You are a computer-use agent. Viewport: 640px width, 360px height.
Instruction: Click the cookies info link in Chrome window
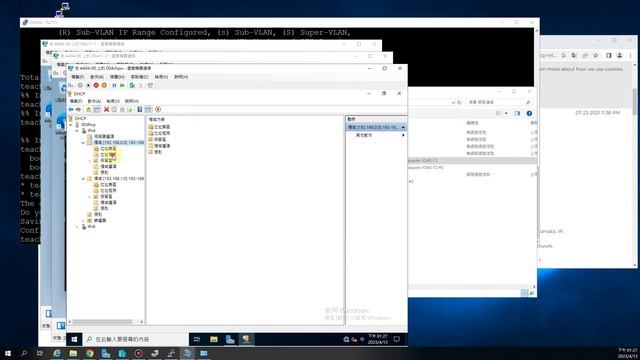pos(581,69)
